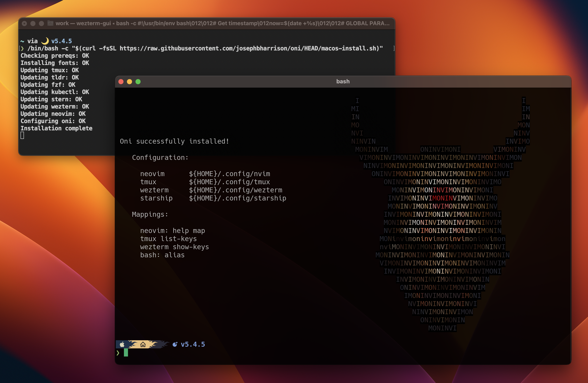Click the crescent moon icon after 'via'
The width and height of the screenshot is (588, 383).
[x=45, y=41]
